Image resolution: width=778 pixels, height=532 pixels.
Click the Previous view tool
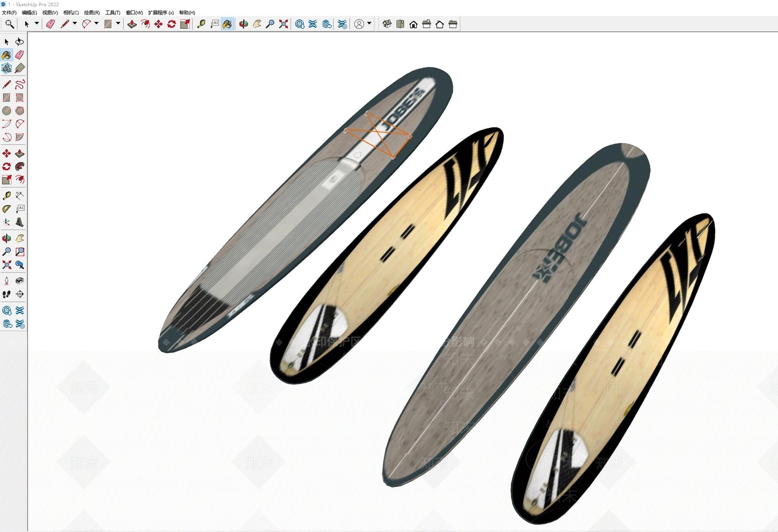tap(19, 265)
